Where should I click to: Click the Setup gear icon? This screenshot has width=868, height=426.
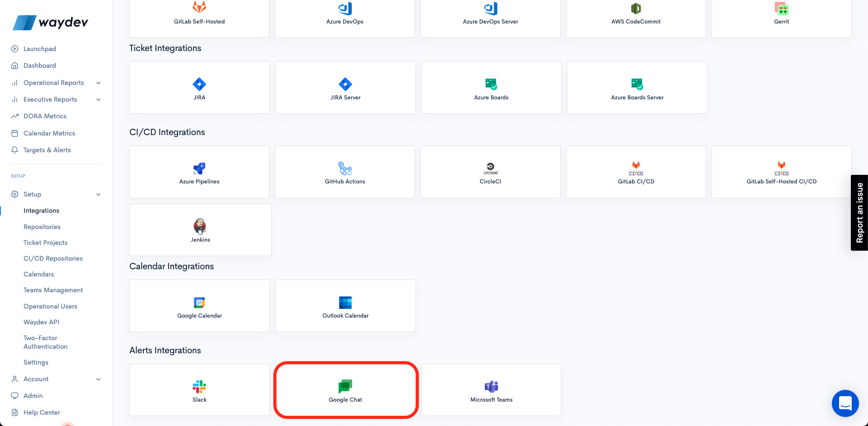pyautogui.click(x=15, y=194)
